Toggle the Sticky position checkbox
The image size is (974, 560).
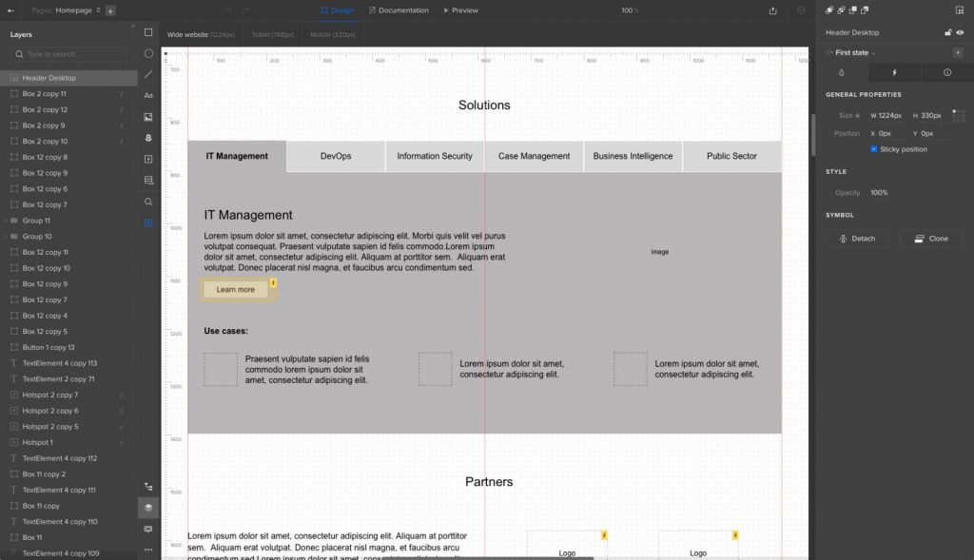[x=874, y=149]
